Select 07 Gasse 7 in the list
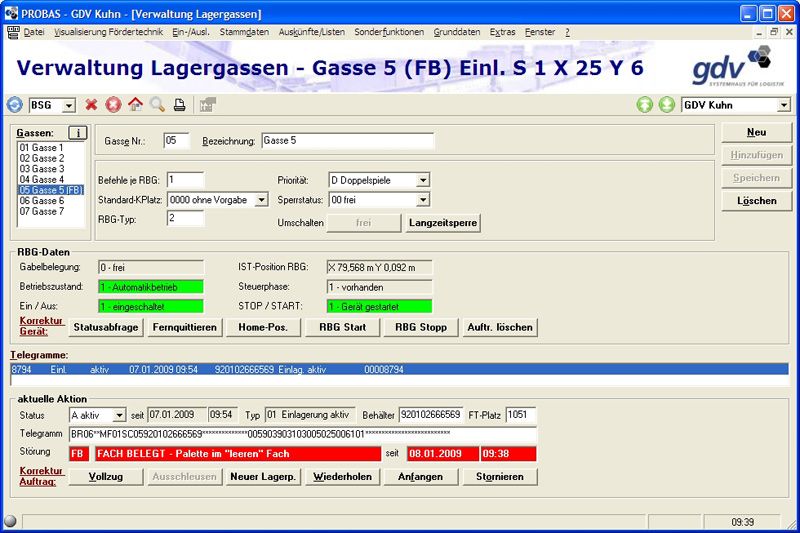Viewport: 800px width, 533px height. (x=51, y=211)
